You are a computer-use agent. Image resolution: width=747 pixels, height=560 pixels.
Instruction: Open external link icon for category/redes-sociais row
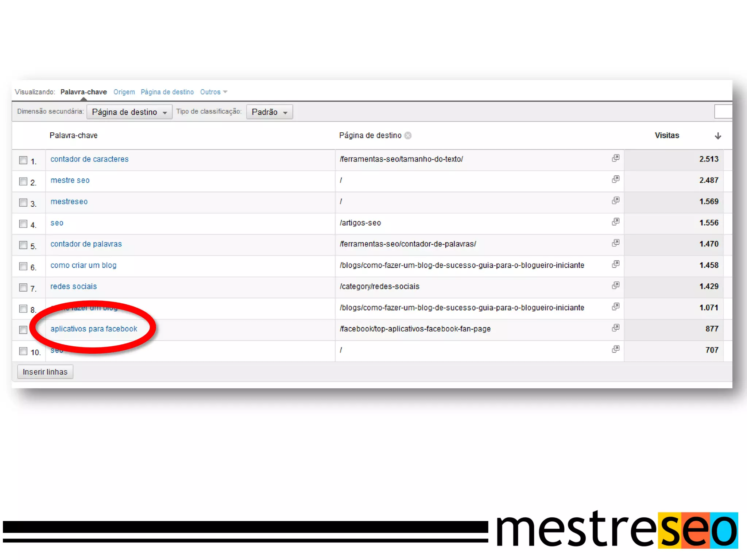(615, 285)
